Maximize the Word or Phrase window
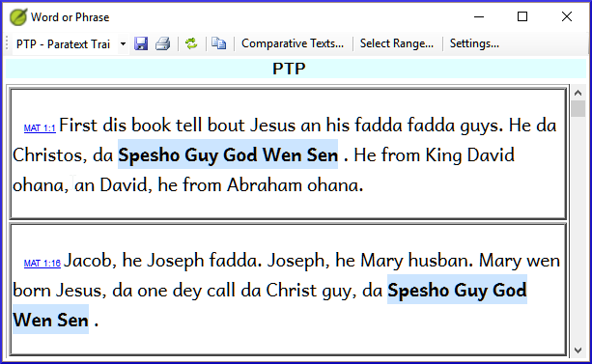Viewport: 592px width, 364px height. tap(522, 16)
